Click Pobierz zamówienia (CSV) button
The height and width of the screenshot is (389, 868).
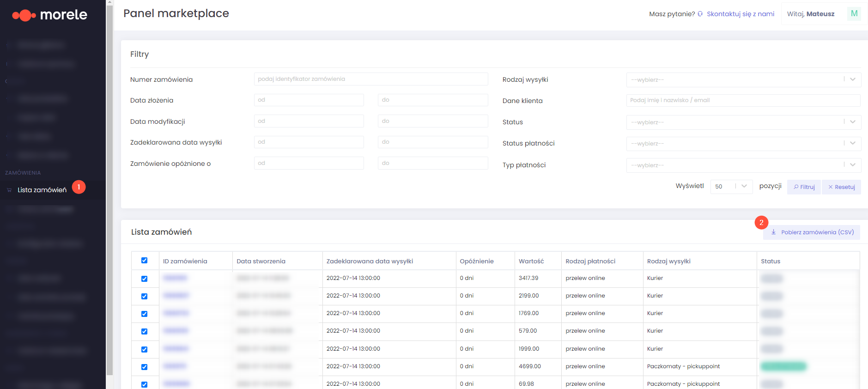click(x=812, y=232)
